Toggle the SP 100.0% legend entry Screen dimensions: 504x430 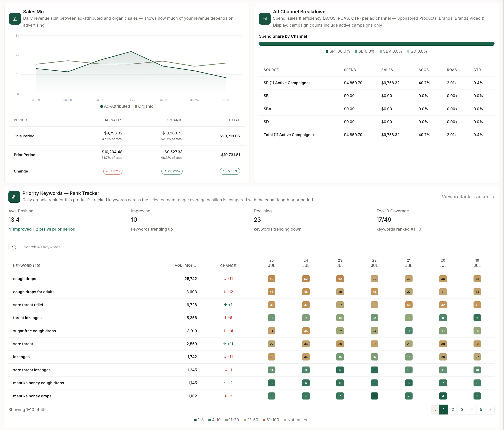click(x=338, y=51)
